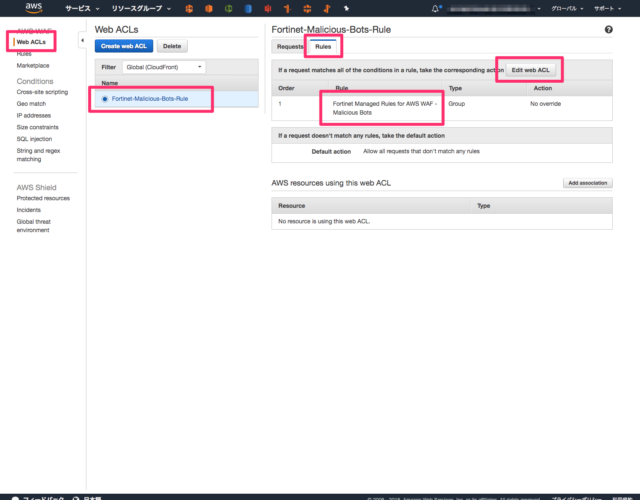
Task: Open the blurred account name dropdown
Action: [x=493, y=9]
